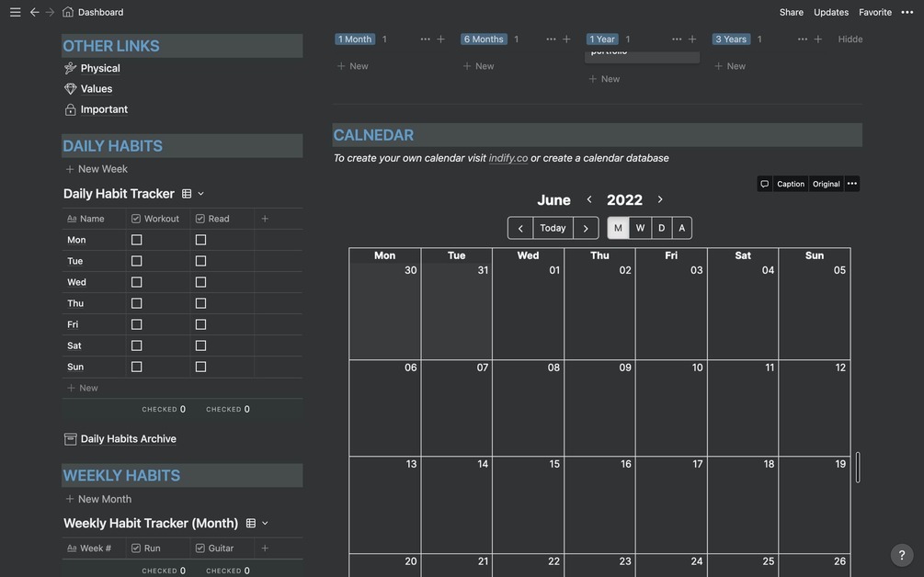Click the Physical page icon
This screenshot has width=924, height=577.
click(x=70, y=68)
